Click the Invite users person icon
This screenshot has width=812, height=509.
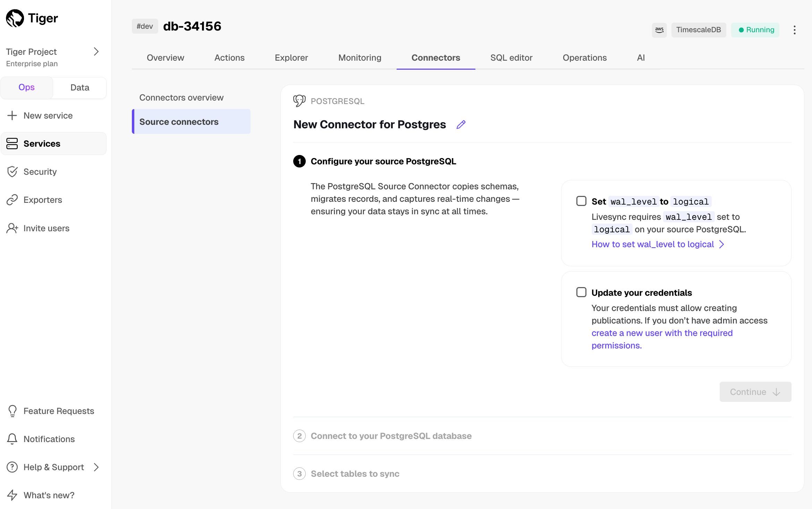tap(12, 228)
